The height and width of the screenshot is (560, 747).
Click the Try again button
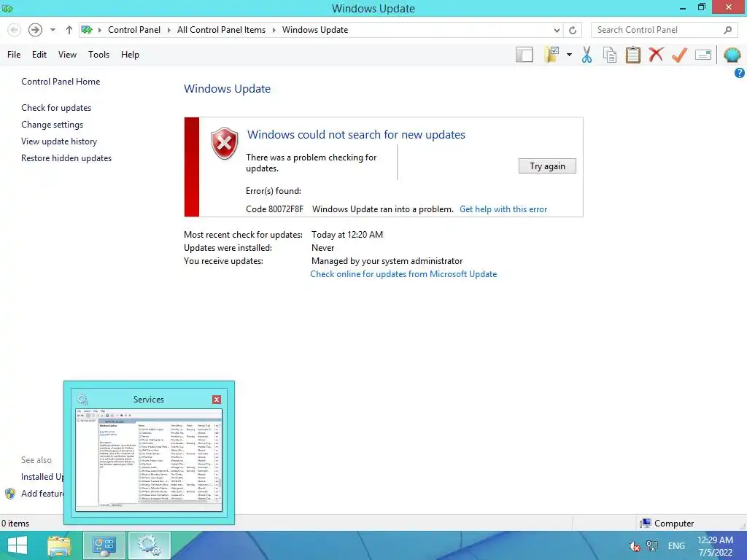pyautogui.click(x=547, y=166)
